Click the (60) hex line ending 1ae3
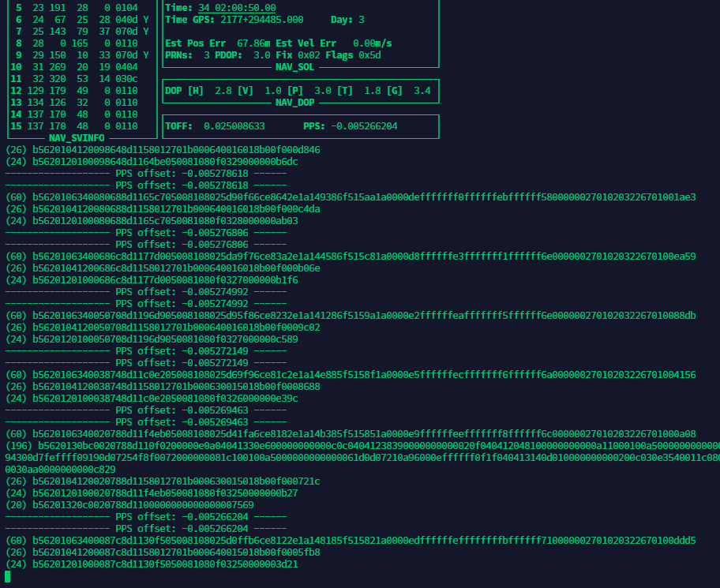The width and height of the screenshot is (720, 588). click(351, 197)
